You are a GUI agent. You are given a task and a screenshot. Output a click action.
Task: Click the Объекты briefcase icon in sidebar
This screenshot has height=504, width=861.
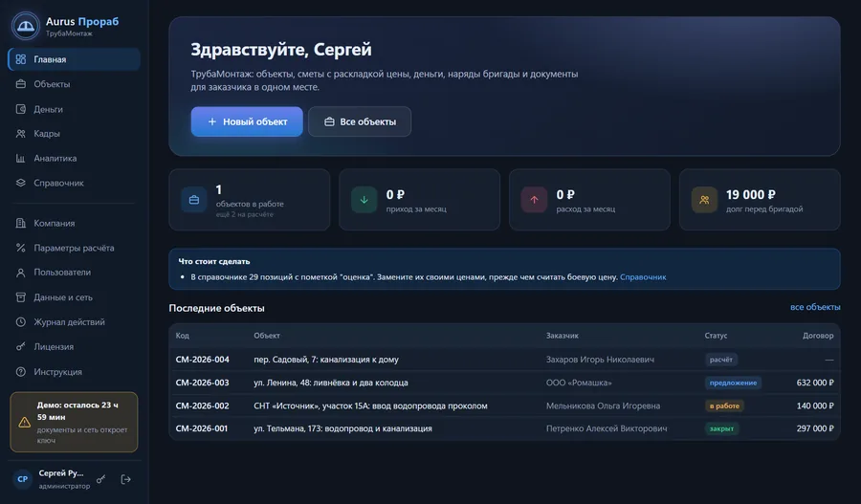tap(21, 84)
